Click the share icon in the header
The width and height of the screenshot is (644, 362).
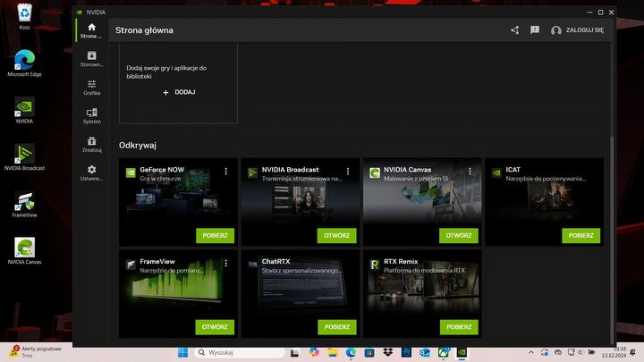(514, 30)
